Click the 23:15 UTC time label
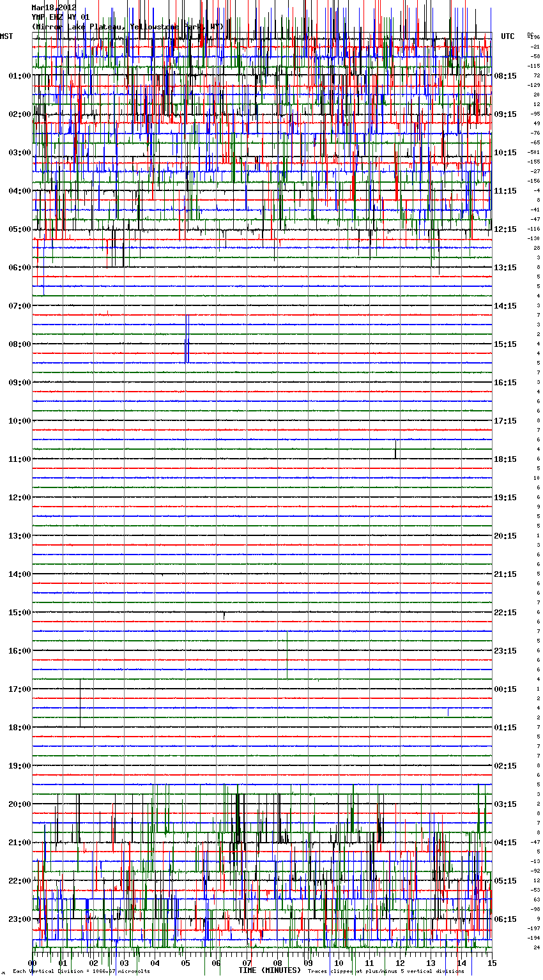 point(505,651)
